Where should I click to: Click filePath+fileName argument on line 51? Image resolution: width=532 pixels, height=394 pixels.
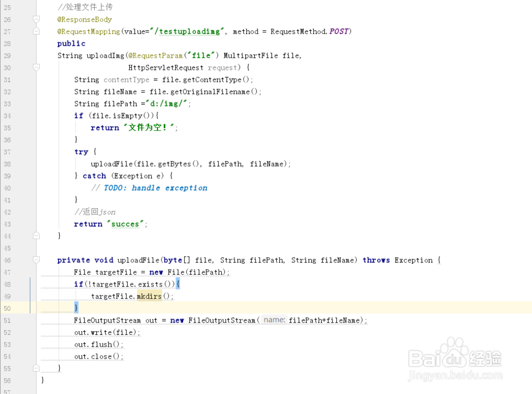tap(324, 321)
